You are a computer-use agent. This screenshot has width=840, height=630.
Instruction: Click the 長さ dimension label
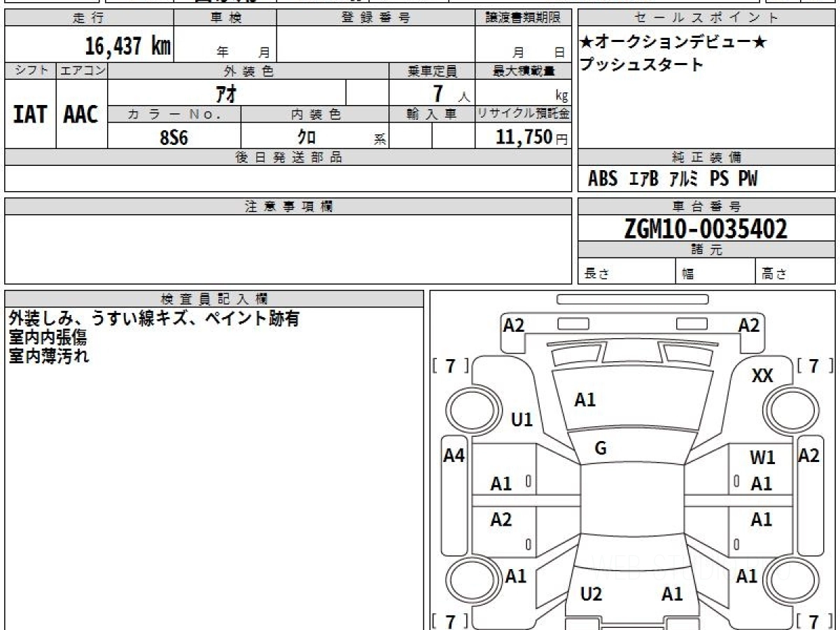click(596, 274)
